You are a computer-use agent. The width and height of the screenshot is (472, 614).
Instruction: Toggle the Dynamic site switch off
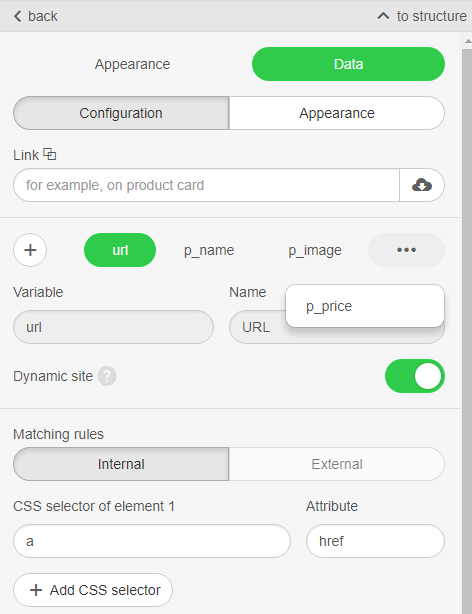[415, 376]
